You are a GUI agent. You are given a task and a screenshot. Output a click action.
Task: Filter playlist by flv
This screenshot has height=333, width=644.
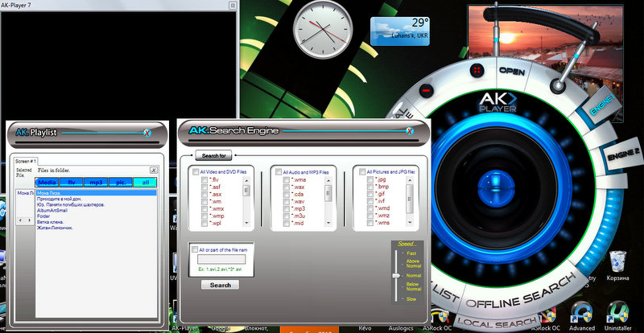(x=71, y=183)
